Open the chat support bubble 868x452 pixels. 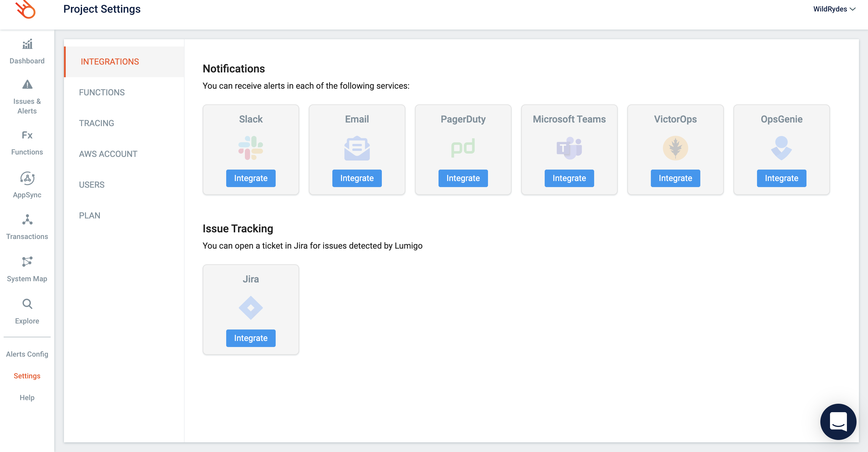click(838, 421)
